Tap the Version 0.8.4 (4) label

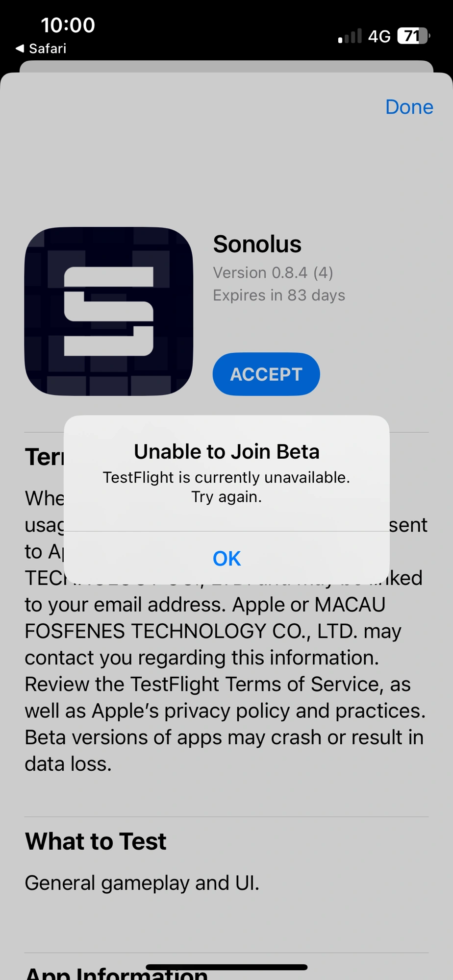(273, 272)
